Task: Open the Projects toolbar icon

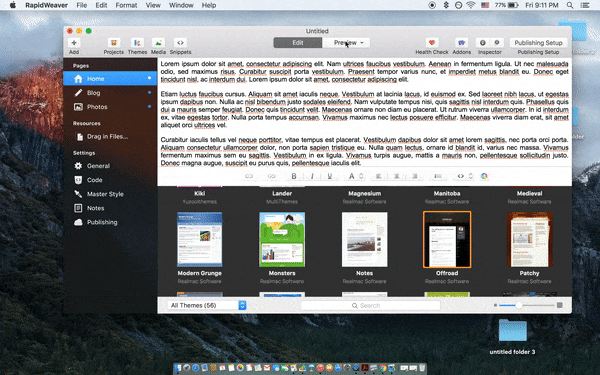Action: (114, 42)
